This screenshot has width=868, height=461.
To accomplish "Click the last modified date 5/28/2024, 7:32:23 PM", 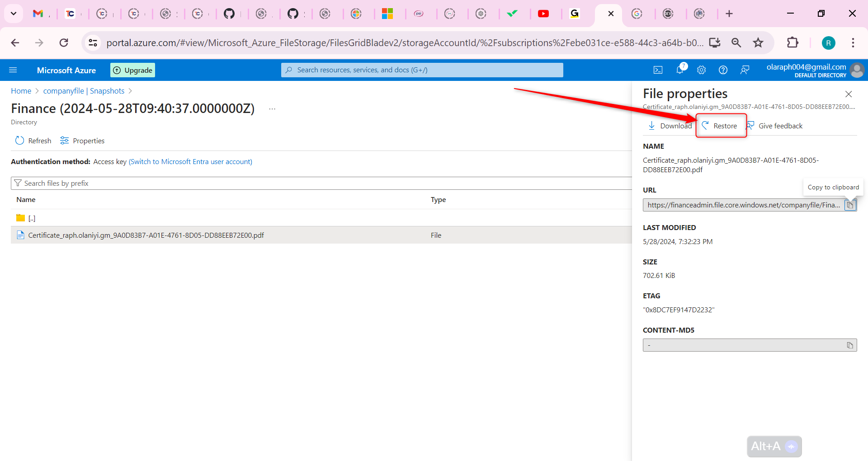I will click(678, 241).
